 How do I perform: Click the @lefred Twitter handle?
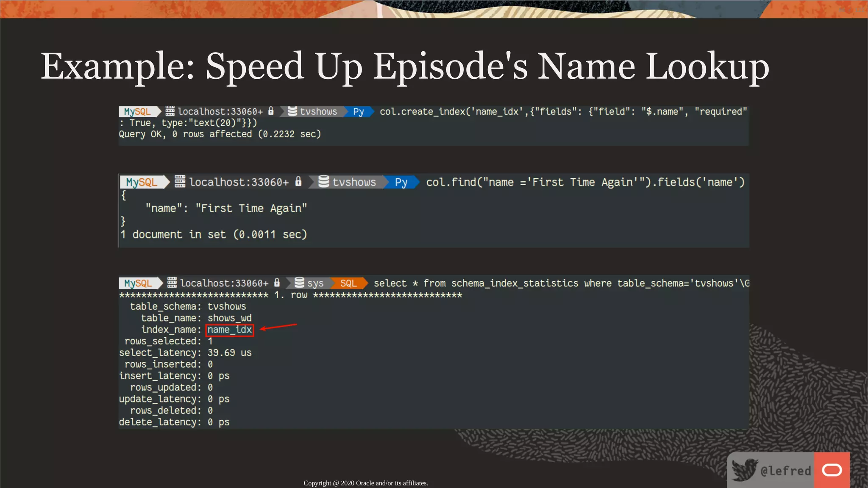[785, 471]
